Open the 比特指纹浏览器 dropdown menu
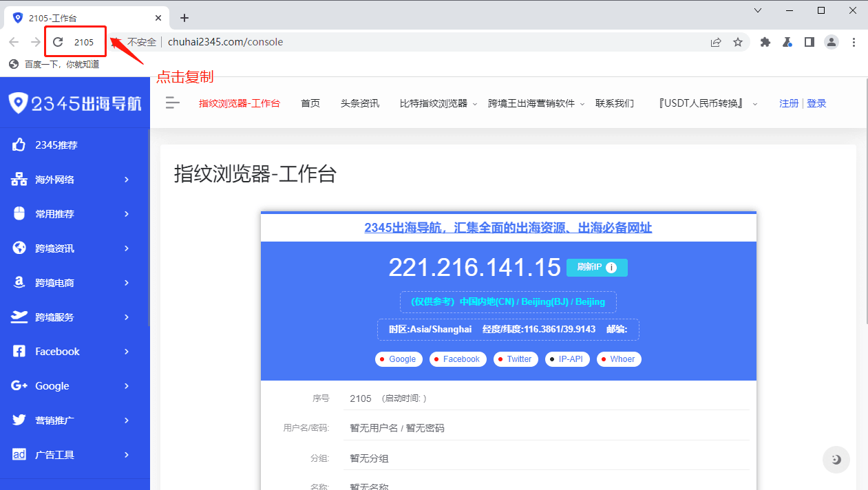Screen dimensions: 868x490 [438, 103]
